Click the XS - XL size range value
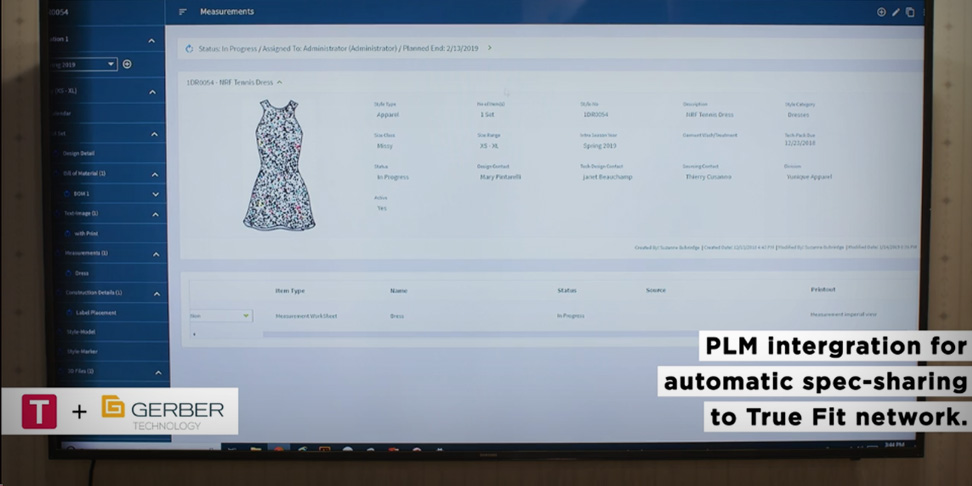This screenshot has height=486, width=972. 488,146
